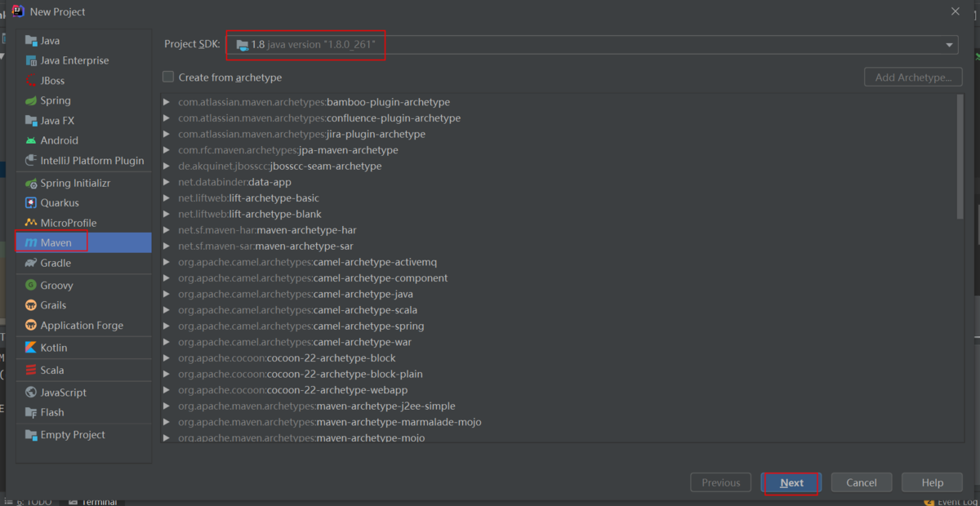This screenshot has height=506, width=980.
Task: Click the Previous button
Action: click(720, 482)
